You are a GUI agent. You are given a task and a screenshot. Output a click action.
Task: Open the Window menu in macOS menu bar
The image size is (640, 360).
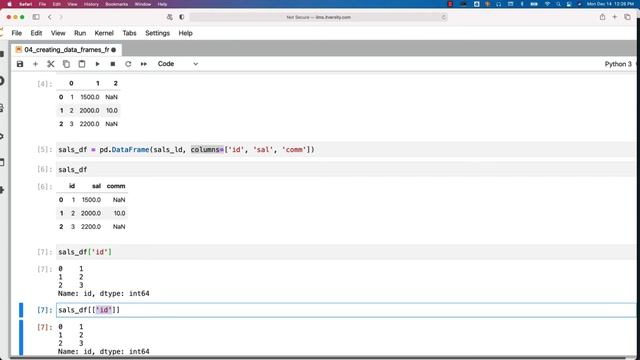(x=143, y=4)
